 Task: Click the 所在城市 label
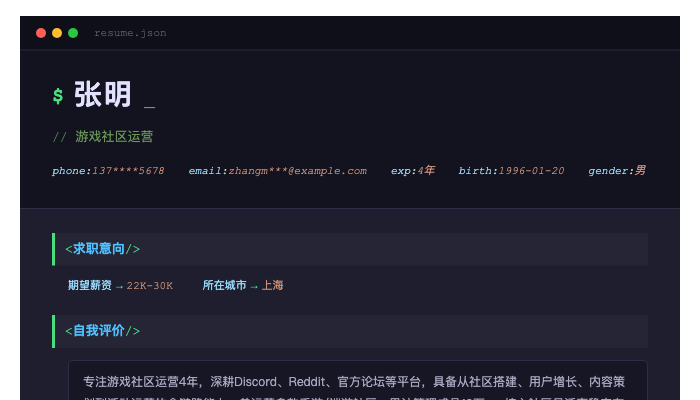(x=225, y=285)
